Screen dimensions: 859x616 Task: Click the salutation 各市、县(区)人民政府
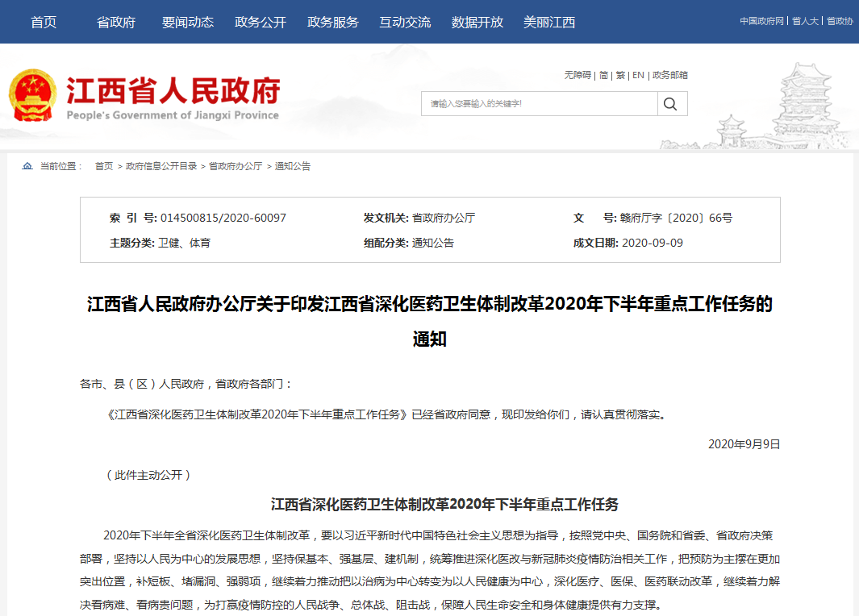pyautogui.click(x=142, y=384)
